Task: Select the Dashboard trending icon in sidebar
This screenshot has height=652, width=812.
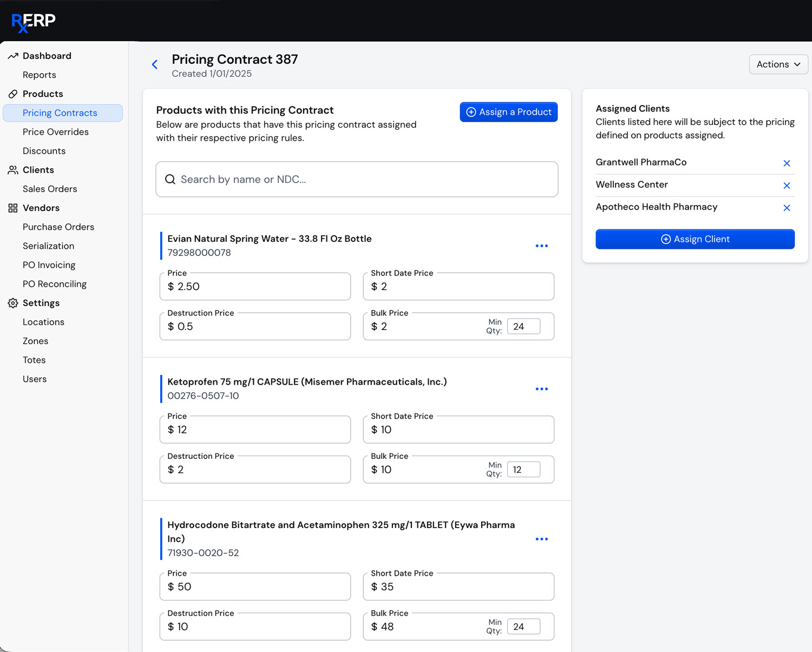Action: (12, 56)
